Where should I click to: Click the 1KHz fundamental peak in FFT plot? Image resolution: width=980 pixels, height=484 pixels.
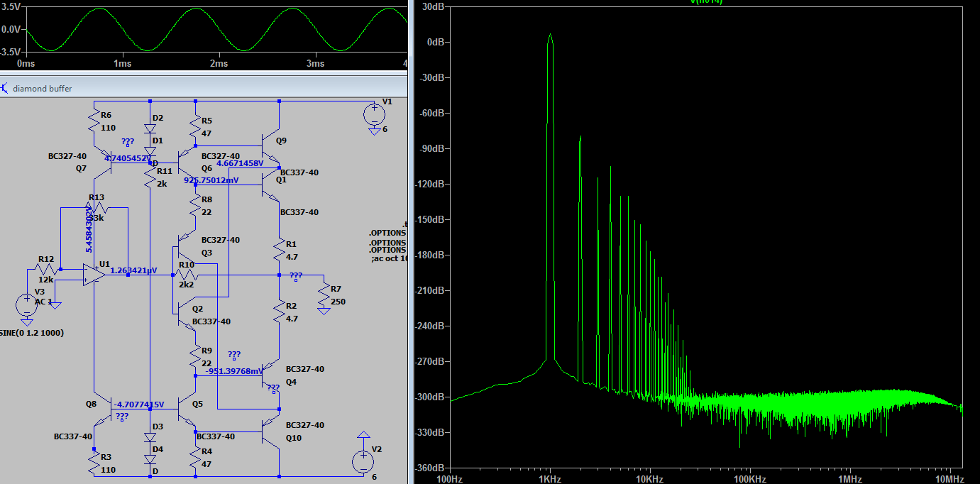click(549, 35)
